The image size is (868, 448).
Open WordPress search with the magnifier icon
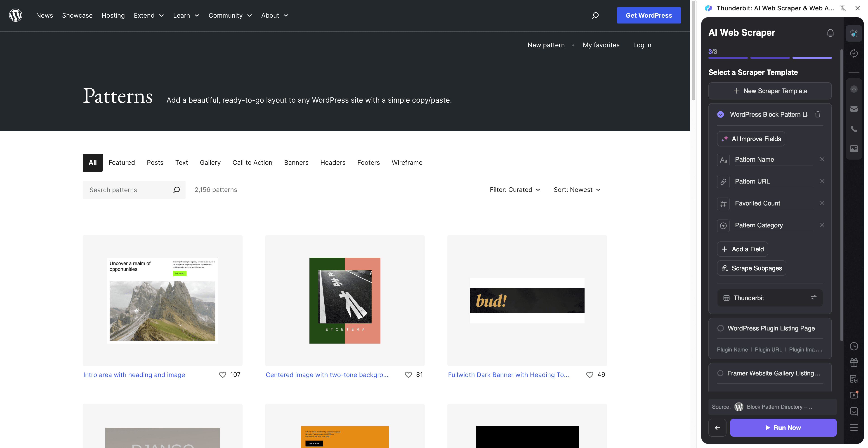595,15
